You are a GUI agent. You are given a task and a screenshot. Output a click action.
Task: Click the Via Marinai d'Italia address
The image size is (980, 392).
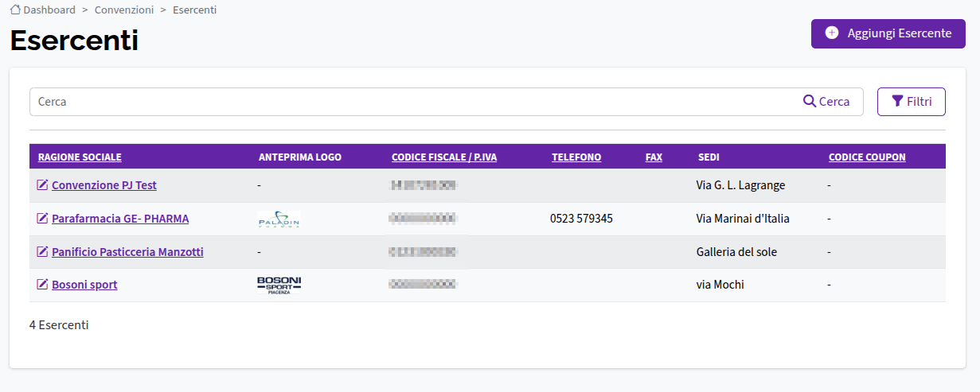click(743, 219)
